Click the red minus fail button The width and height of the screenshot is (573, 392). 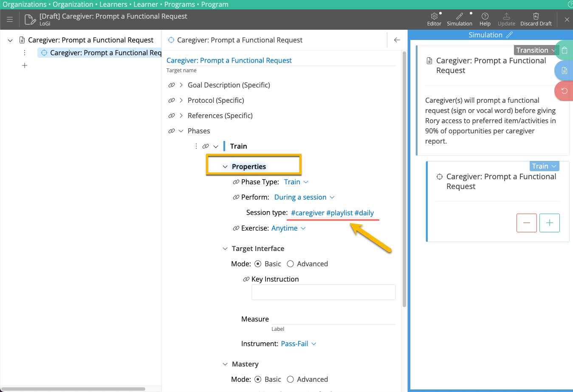(526, 223)
